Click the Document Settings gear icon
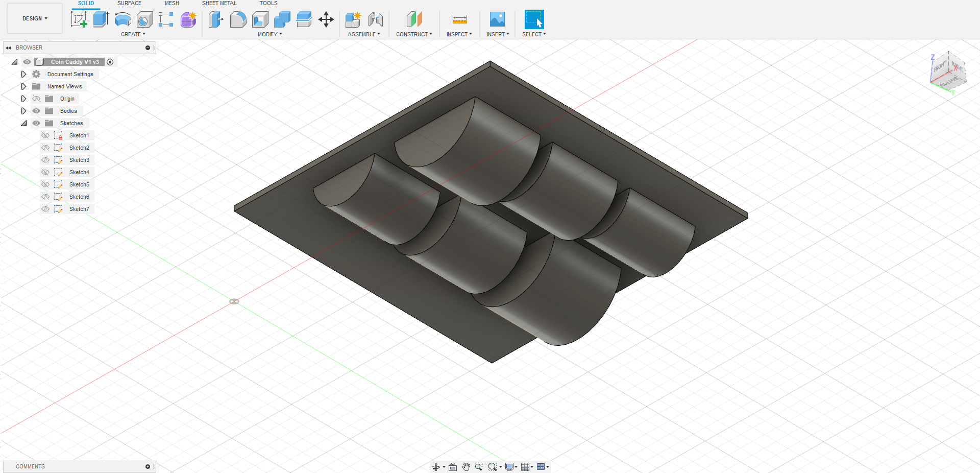The width and height of the screenshot is (980, 473). click(36, 74)
